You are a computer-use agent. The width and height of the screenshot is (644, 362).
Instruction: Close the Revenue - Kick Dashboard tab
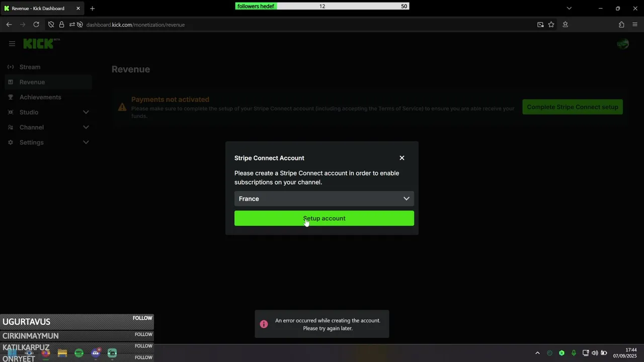(x=78, y=9)
